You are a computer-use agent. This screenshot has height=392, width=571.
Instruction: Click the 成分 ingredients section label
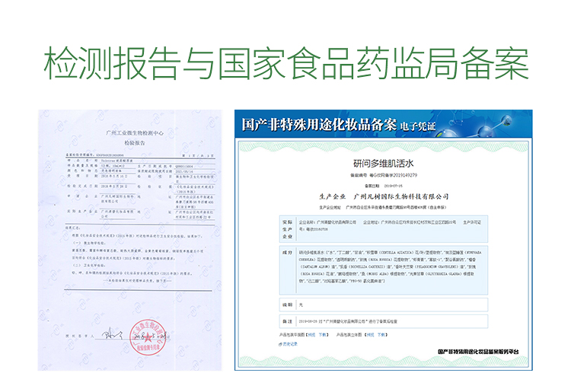pyautogui.click(x=287, y=252)
